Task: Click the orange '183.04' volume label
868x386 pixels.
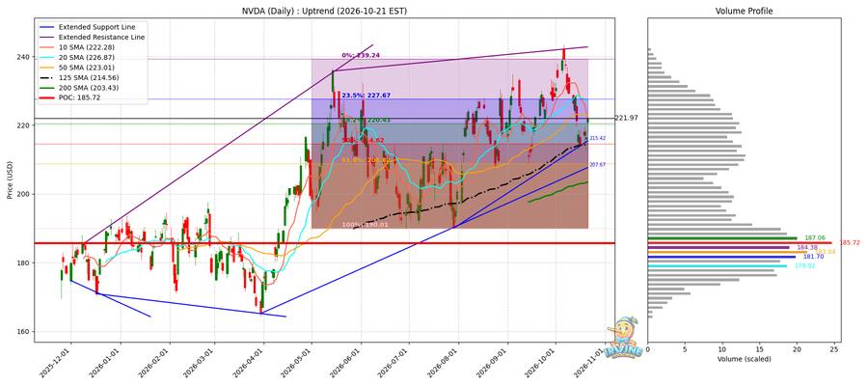Action: coord(825,252)
